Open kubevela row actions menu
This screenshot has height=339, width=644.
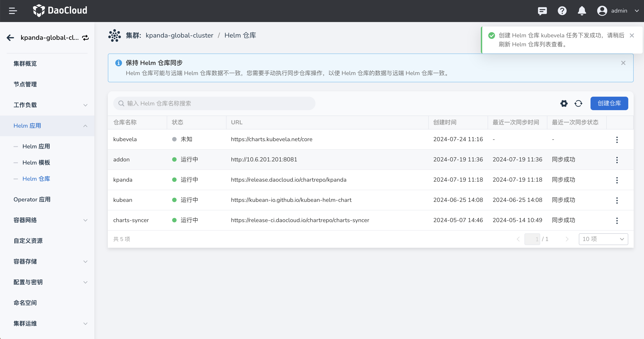click(617, 140)
